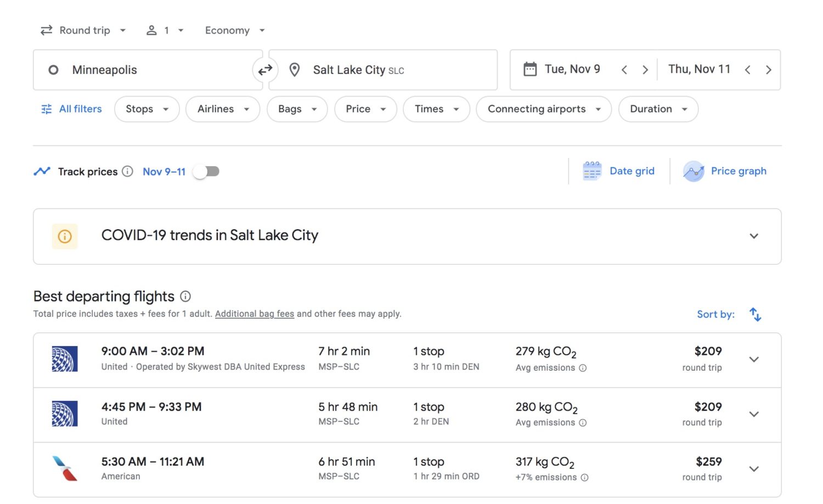
Task: Expand details for the 4:45 PM United flight
Action: tap(754, 415)
